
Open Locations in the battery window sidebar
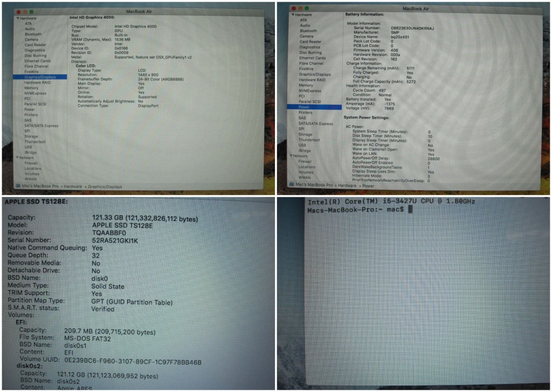click(x=307, y=167)
